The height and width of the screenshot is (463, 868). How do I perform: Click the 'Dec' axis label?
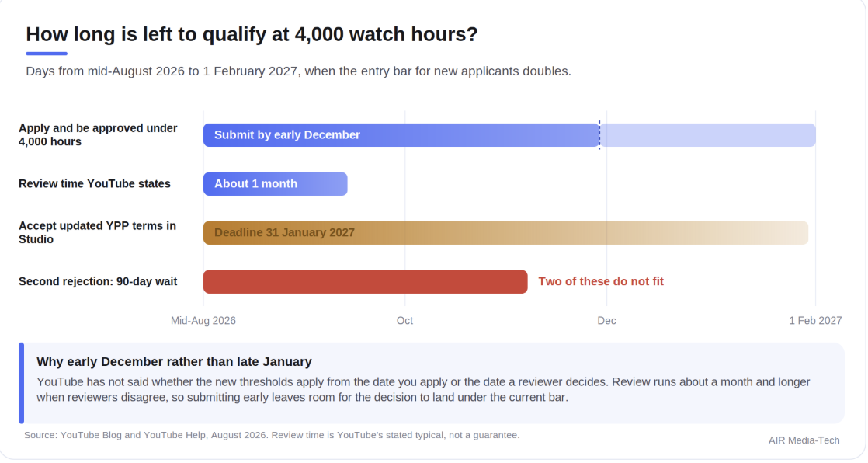pyautogui.click(x=606, y=321)
